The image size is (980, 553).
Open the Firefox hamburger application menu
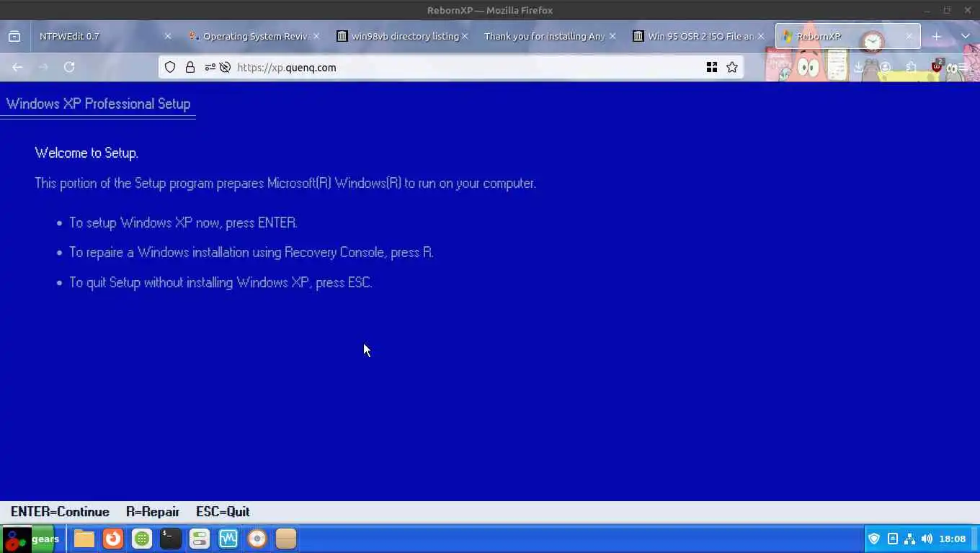963,67
